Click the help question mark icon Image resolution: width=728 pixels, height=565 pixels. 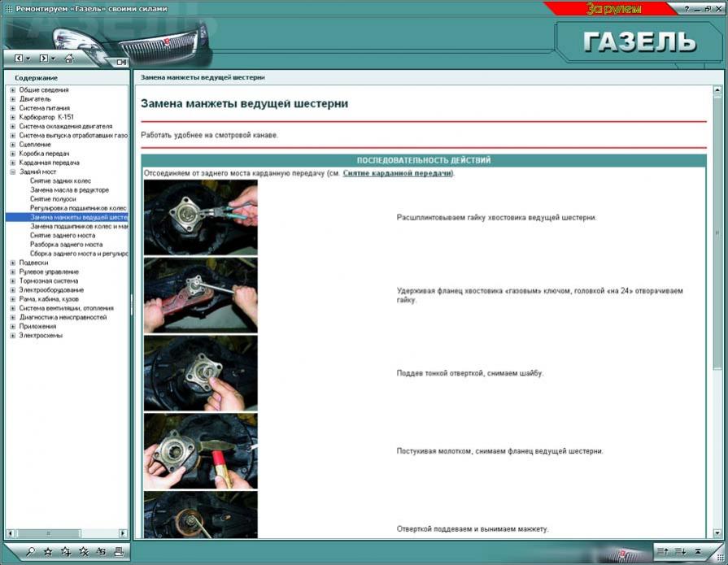coord(687,9)
